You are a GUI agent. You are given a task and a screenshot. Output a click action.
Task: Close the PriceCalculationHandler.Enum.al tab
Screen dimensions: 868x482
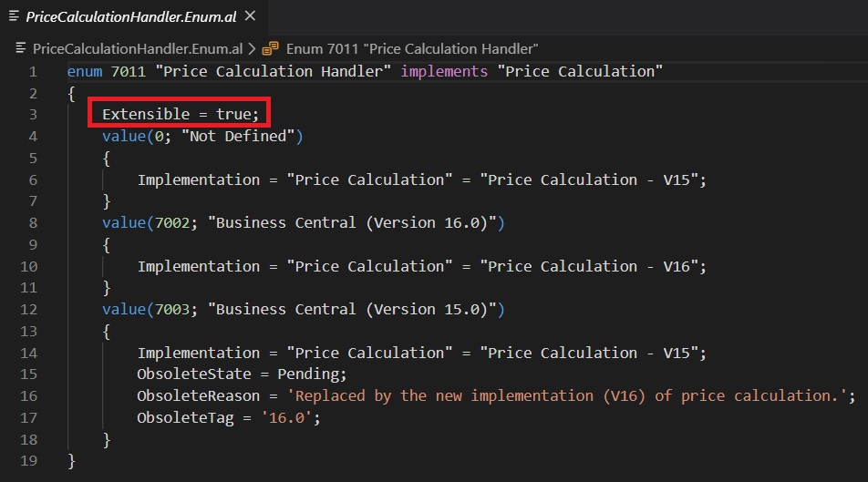[251, 16]
